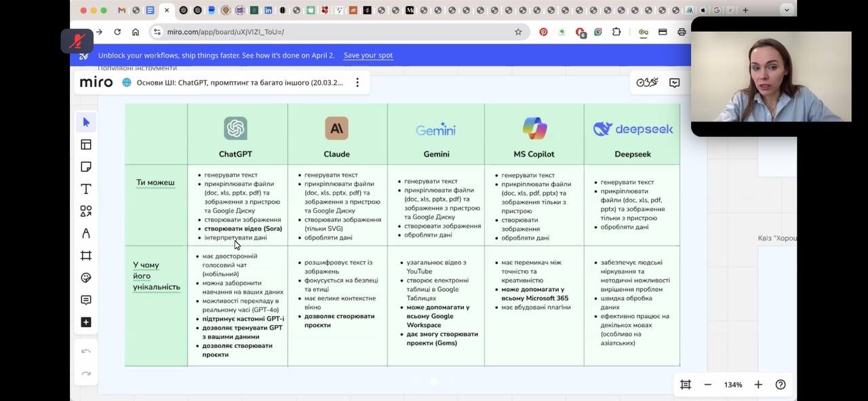This screenshot has width=868, height=401.
Task: Select the Claude logo in table
Action: [x=336, y=128]
